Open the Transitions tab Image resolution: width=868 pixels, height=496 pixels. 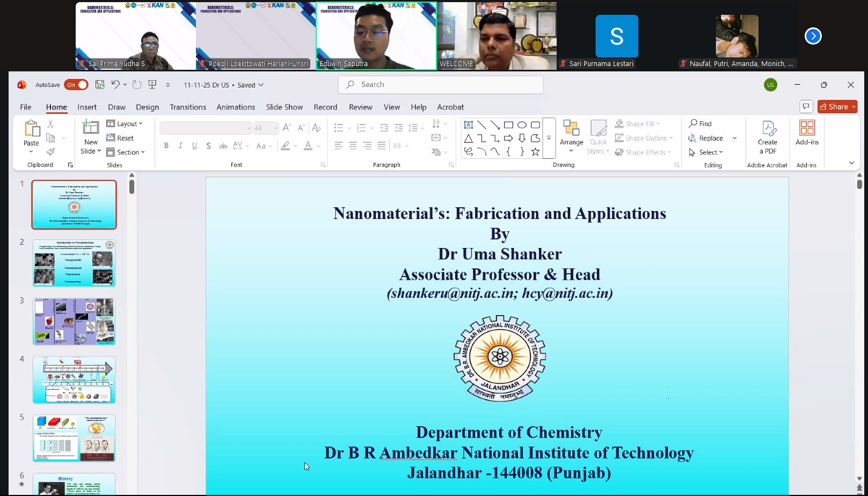188,107
